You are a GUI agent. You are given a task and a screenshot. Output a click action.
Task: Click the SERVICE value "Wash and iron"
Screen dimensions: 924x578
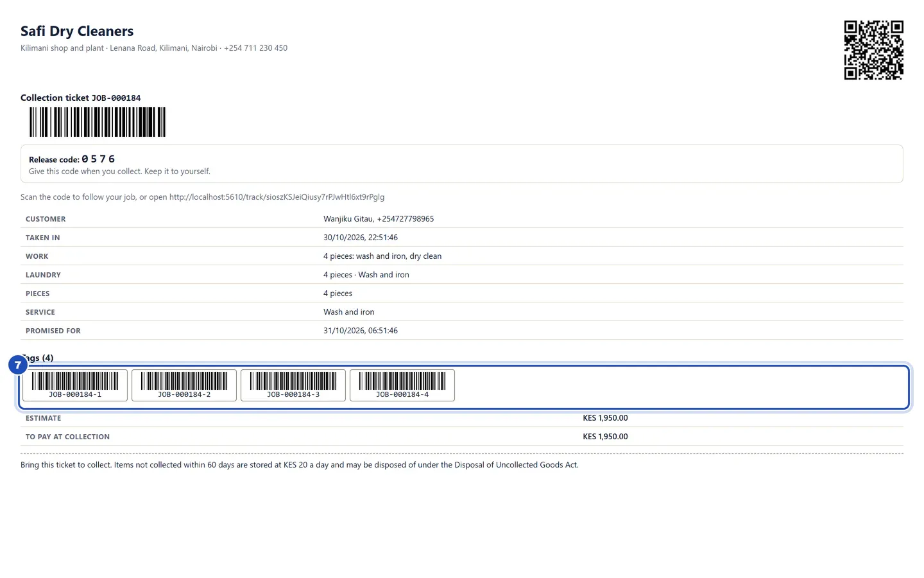click(349, 312)
